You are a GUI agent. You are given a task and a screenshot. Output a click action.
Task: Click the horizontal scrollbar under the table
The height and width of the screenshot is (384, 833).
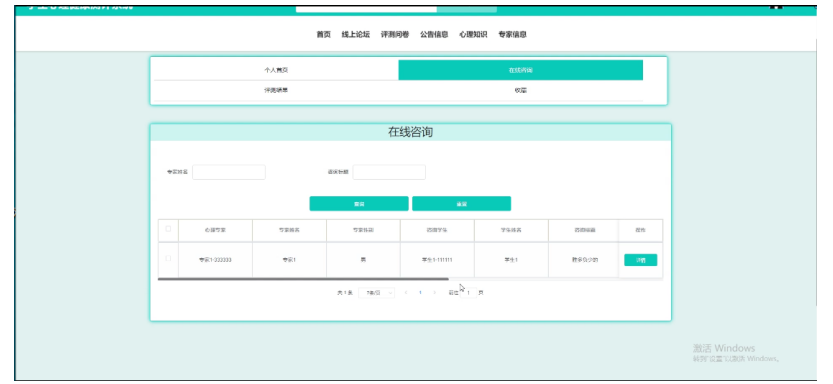[x=303, y=279]
